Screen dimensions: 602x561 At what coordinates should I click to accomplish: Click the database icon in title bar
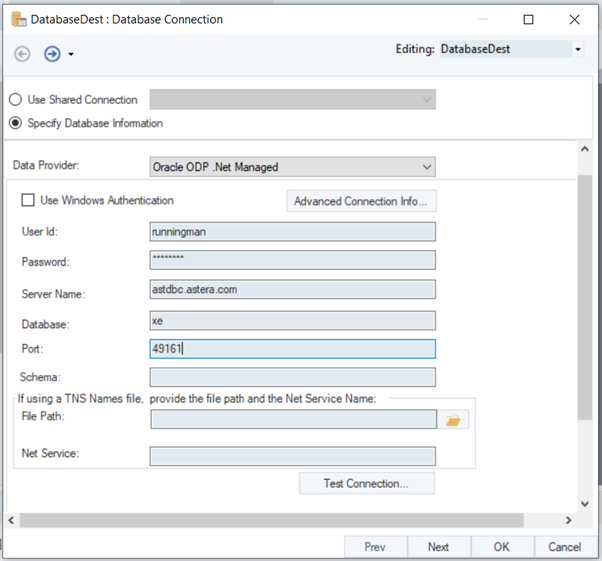(17, 19)
